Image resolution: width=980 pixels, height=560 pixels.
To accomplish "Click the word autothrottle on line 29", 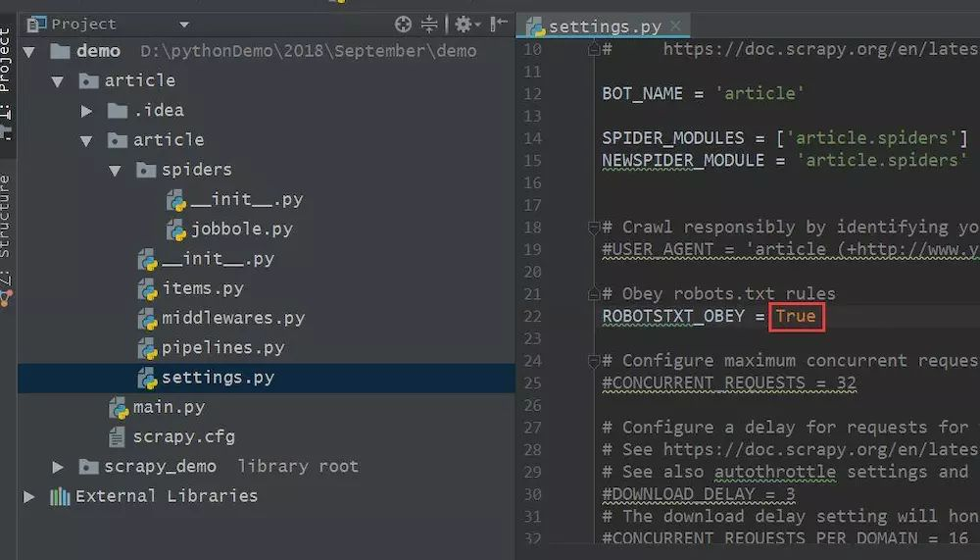I will coord(775,473).
